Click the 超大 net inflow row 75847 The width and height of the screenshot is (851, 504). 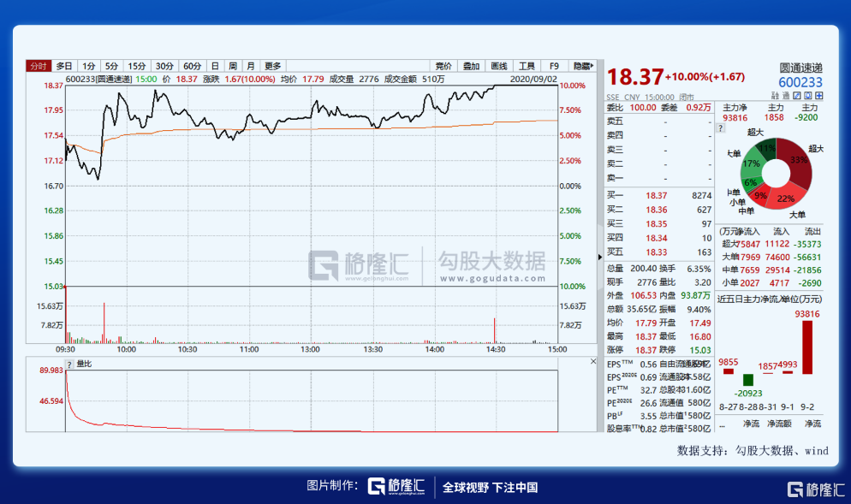coord(771,244)
